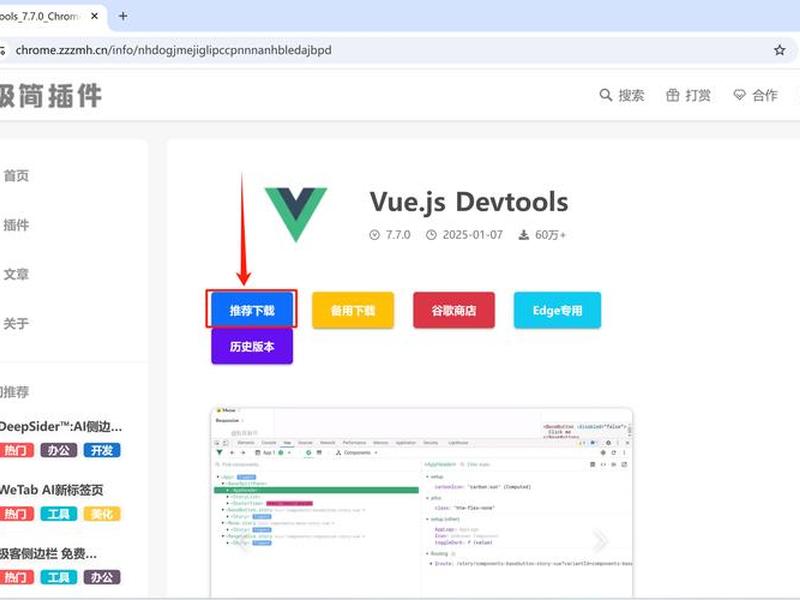Close the current Chrome tab
The image size is (800, 600).
point(94,16)
